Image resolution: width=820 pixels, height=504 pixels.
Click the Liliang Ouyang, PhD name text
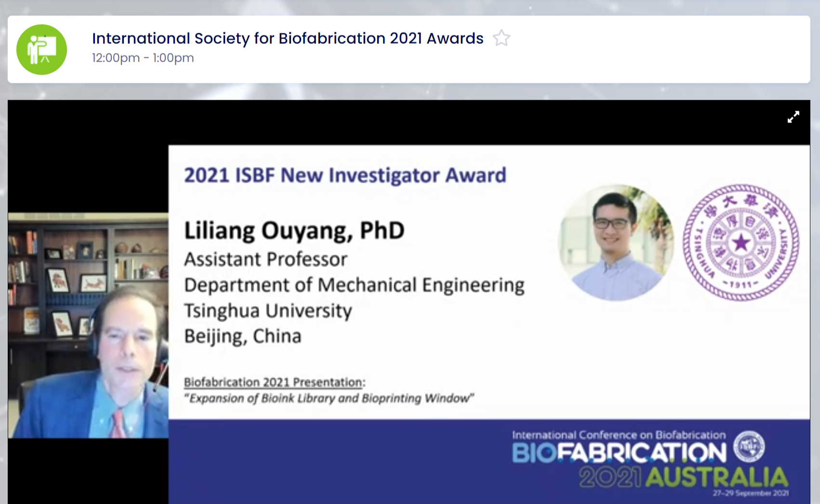pos(294,230)
